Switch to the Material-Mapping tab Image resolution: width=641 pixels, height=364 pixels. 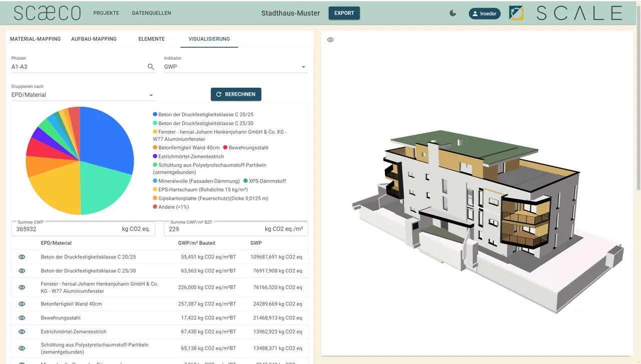pos(35,39)
